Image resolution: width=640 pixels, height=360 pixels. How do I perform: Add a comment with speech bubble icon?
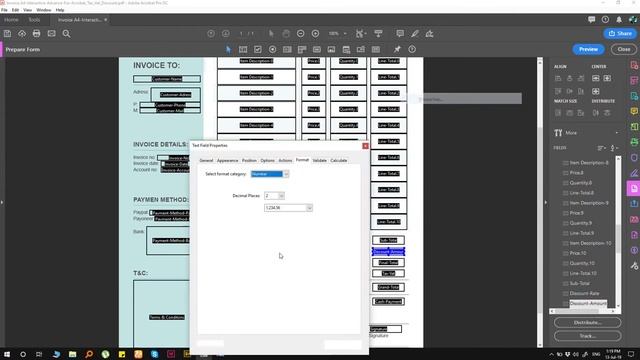pos(400,34)
